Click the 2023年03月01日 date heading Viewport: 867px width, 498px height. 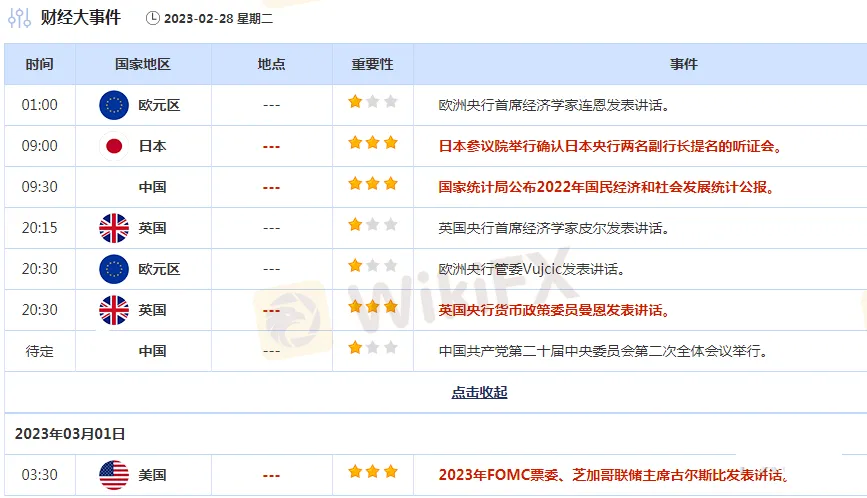70,434
